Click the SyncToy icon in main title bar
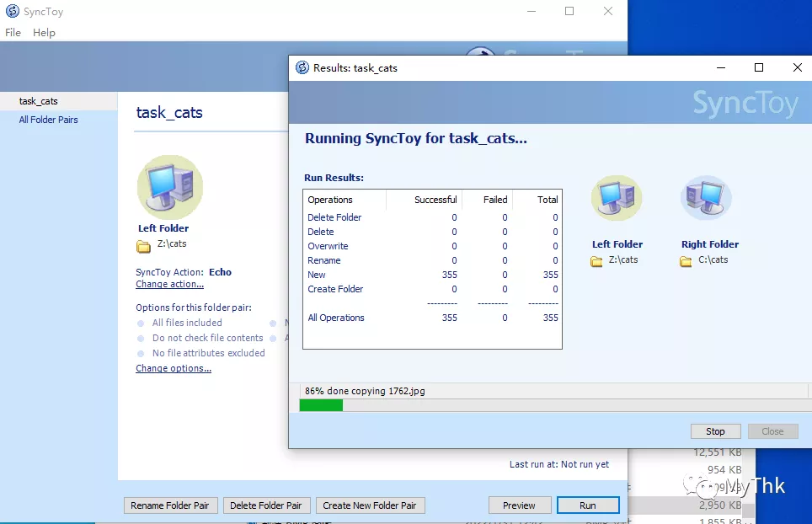 [13, 12]
